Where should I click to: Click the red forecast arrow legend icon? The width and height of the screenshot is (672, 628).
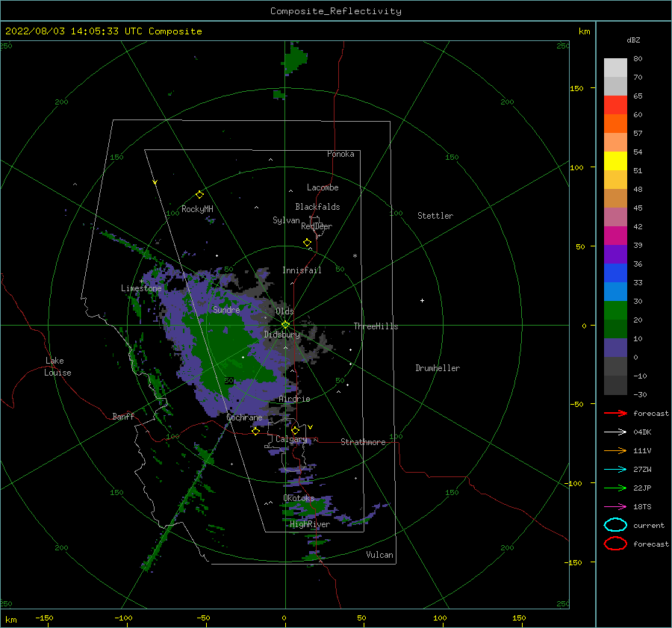615,413
